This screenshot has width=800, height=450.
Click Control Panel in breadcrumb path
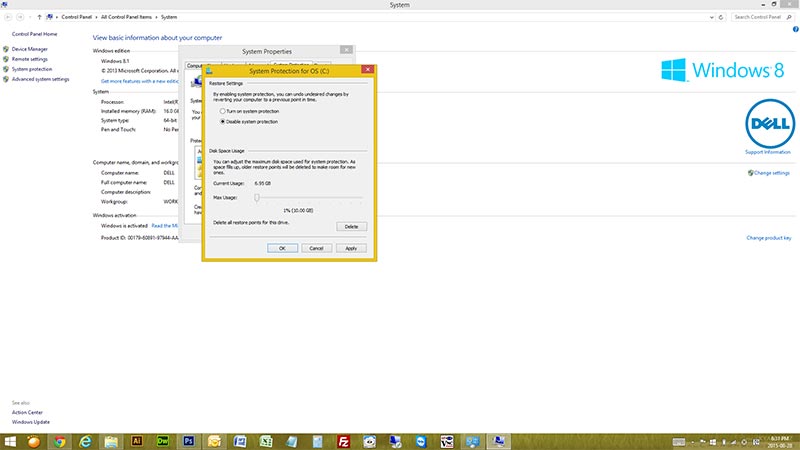pyautogui.click(x=77, y=17)
